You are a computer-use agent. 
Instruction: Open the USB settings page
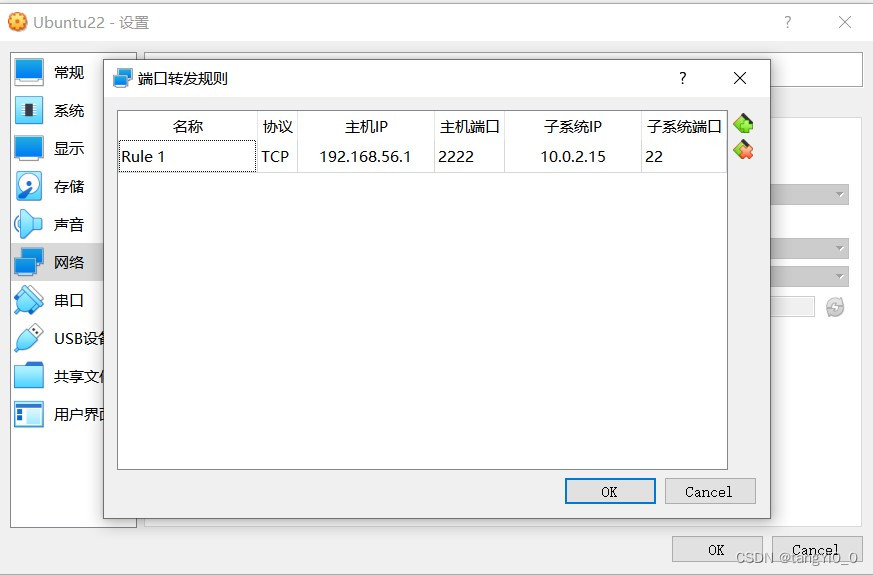point(57,338)
